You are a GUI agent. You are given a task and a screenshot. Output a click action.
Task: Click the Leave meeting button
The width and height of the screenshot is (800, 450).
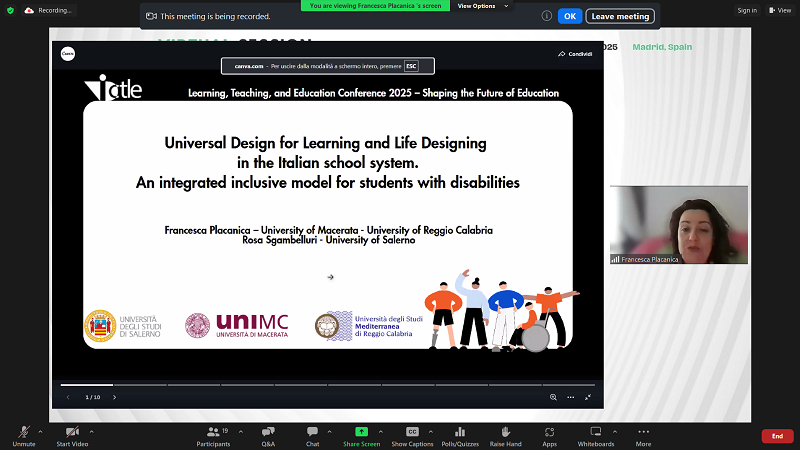[x=621, y=16]
